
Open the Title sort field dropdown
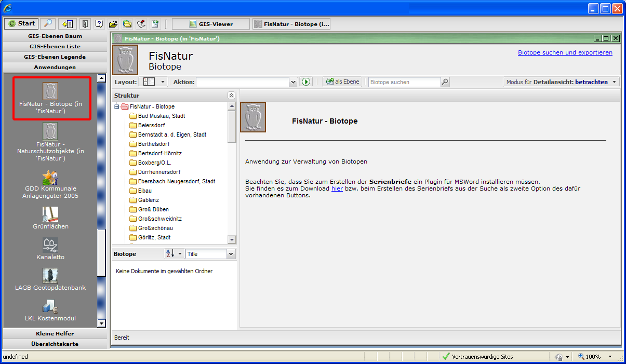tap(231, 254)
